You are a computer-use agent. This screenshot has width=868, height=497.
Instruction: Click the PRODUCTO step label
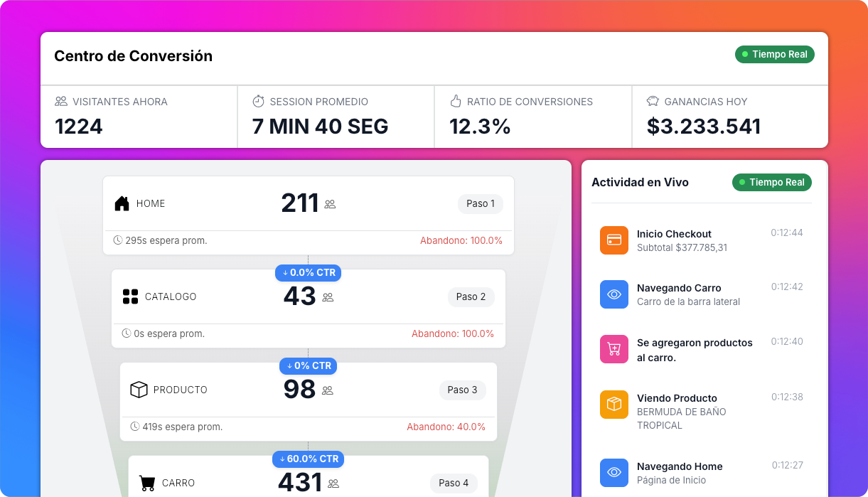click(x=181, y=390)
